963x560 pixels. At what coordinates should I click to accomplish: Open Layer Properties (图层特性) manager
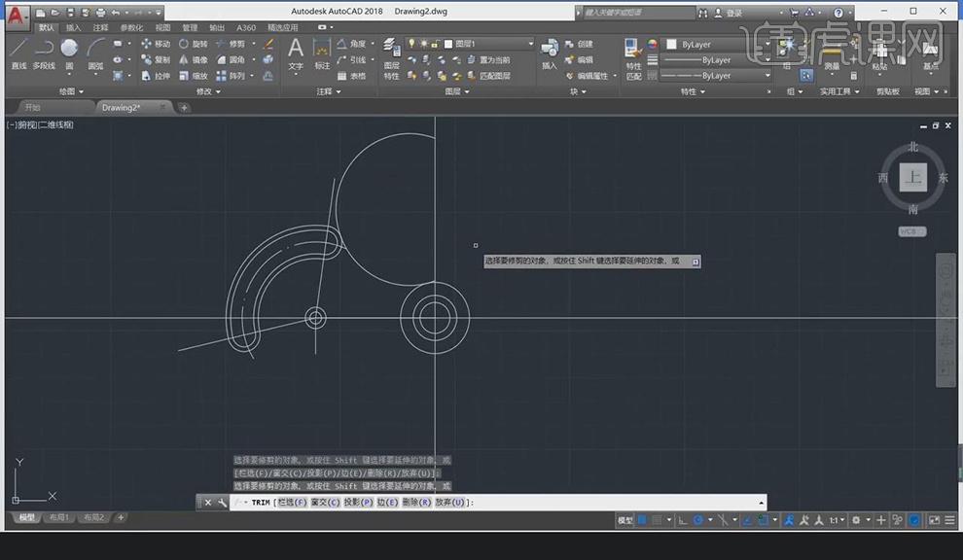tap(391, 59)
